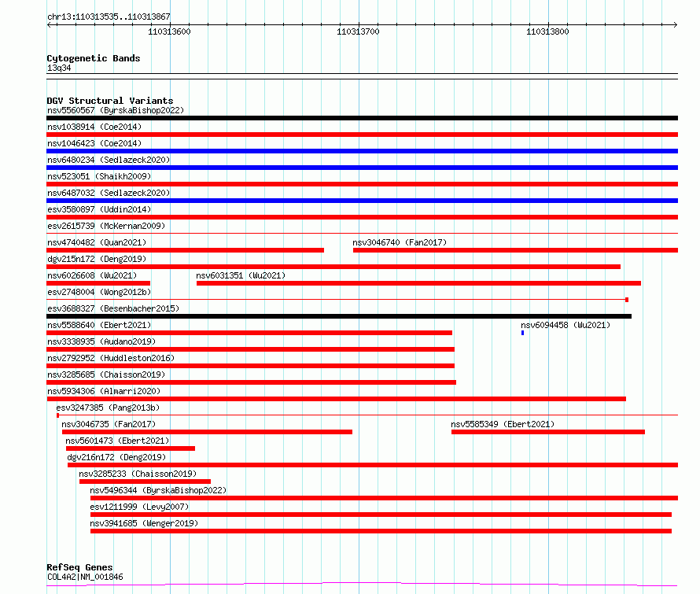Viewport: 700px width, 594px height.
Task: Open nsv6487032 (Sedlazeck2020) variant label
Action: tap(109, 193)
